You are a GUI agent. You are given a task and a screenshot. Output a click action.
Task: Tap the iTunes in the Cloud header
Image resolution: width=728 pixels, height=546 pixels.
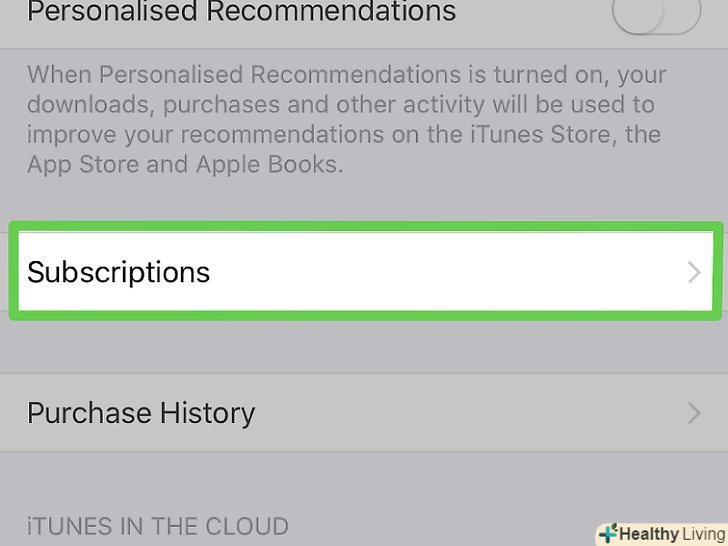pos(158,526)
